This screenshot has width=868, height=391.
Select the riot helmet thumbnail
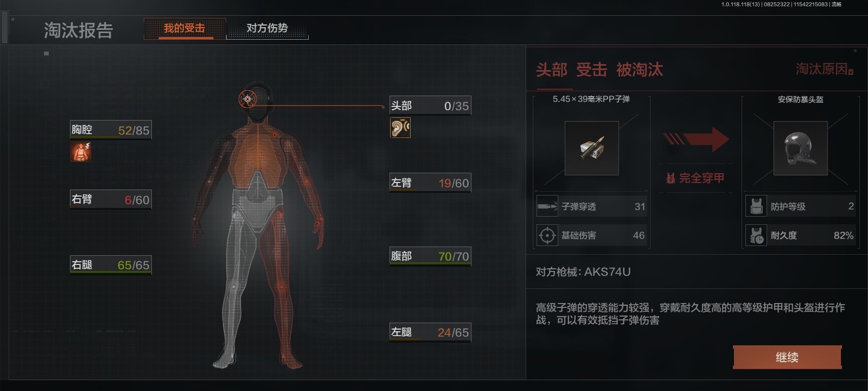pyautogui.click(x=800, y=148)
